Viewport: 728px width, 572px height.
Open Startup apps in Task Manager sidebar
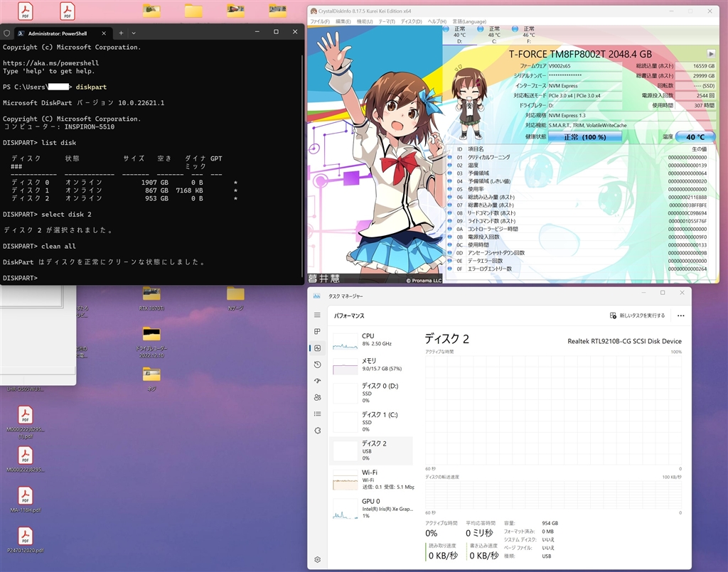click(318, 381)
